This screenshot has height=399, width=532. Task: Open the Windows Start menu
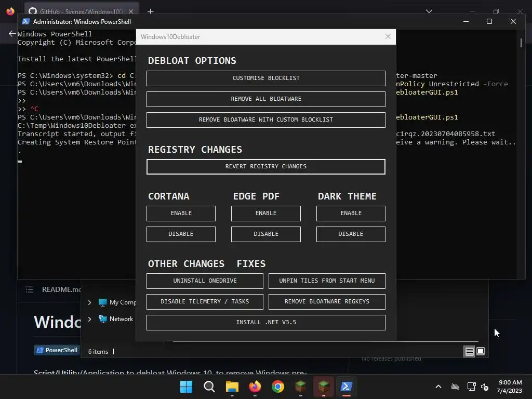pyautogui.click(x=186, y=387)
